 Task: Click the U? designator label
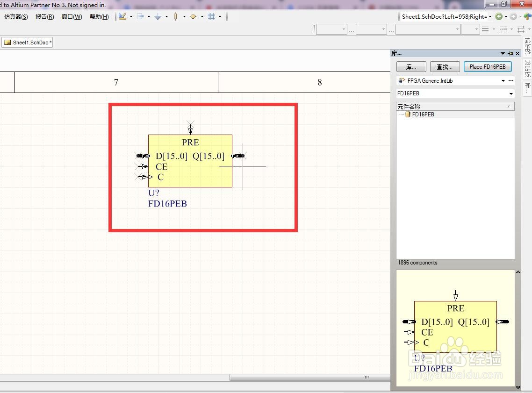click(153, 193)
